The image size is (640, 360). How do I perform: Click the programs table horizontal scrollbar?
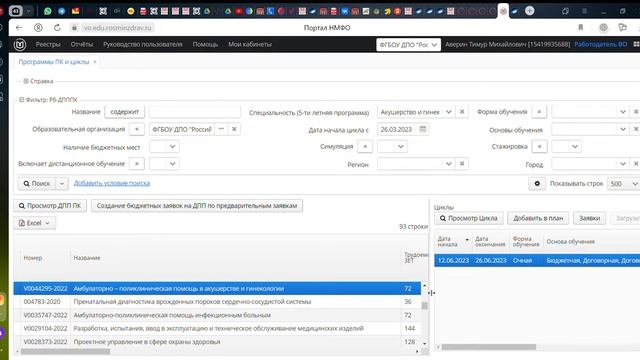click(65, 351)
